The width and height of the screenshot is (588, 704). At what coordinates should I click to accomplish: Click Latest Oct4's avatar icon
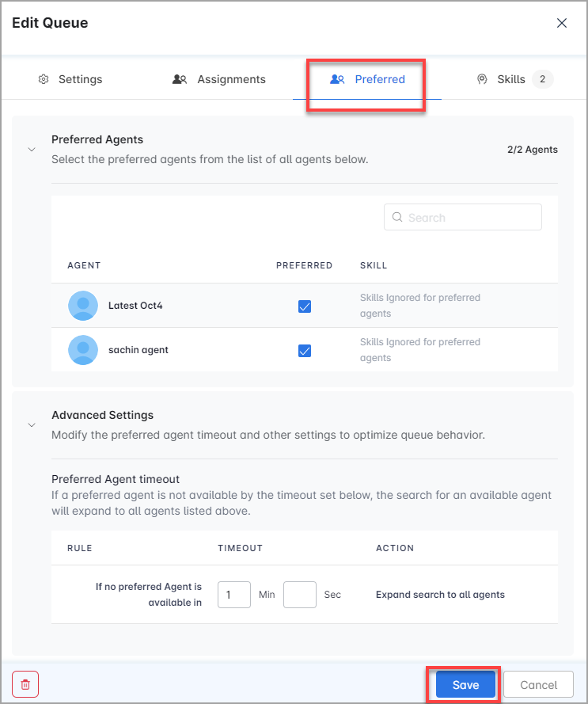(82, 306)
